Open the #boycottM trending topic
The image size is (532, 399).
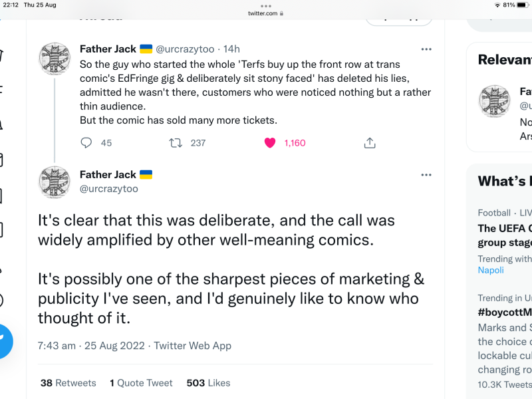click(x=504, y=312)
